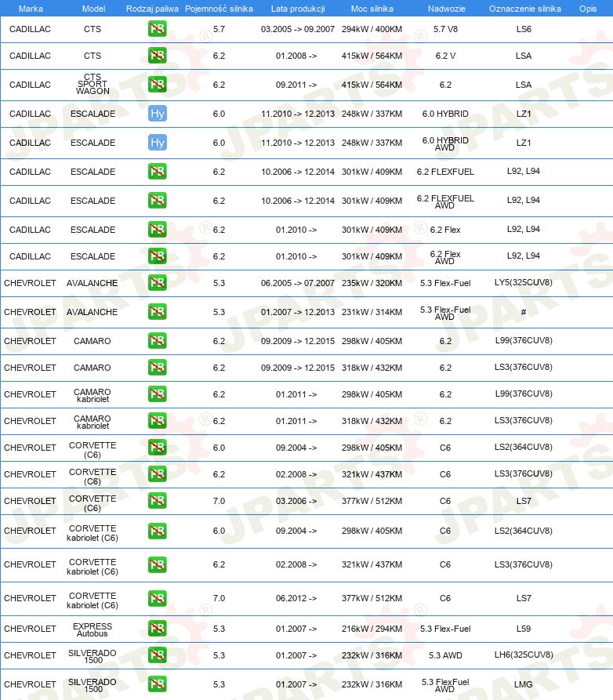Click the 231kW / 314KM power cell
This screenshot has height=700, width=613.
(x=372, y=312)
